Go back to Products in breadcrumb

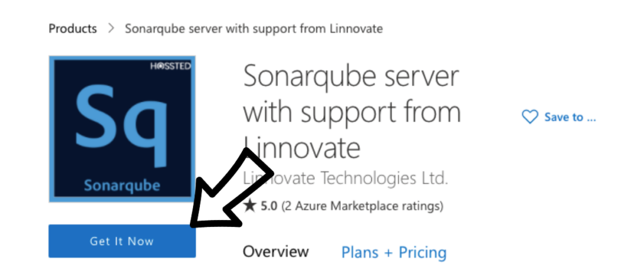[73, 29]
